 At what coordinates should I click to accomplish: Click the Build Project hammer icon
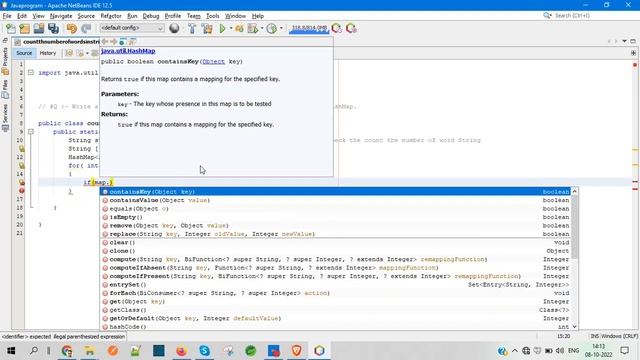pyautogui.click(x=192, y=29)
